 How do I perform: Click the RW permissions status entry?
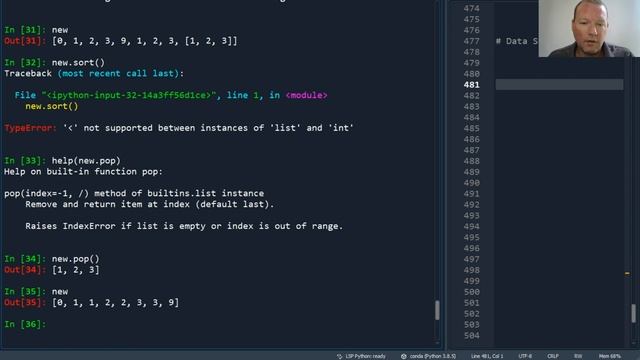(578, 356)
